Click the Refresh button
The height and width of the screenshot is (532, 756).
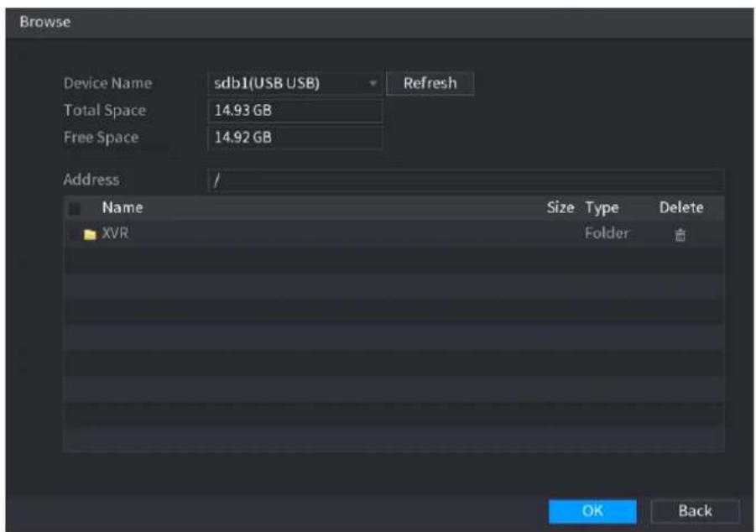point(430,83)
